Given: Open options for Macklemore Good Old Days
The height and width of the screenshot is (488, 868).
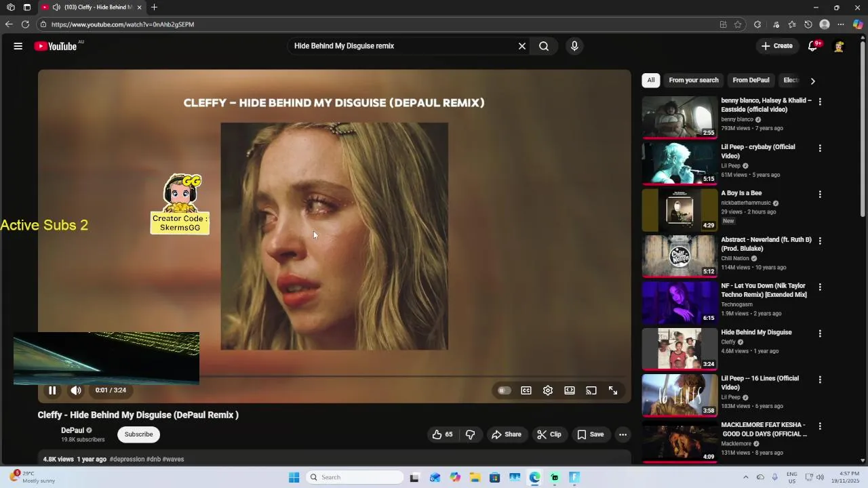Looking at the screenshot, I should pyautogui.click(x=820, y=426).
